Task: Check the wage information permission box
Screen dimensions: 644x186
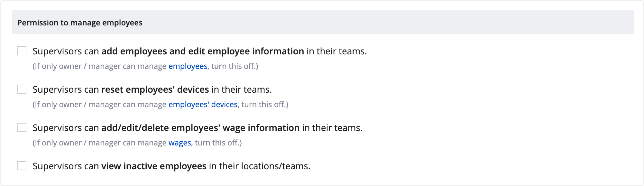Action: click(x=22, y=127)
